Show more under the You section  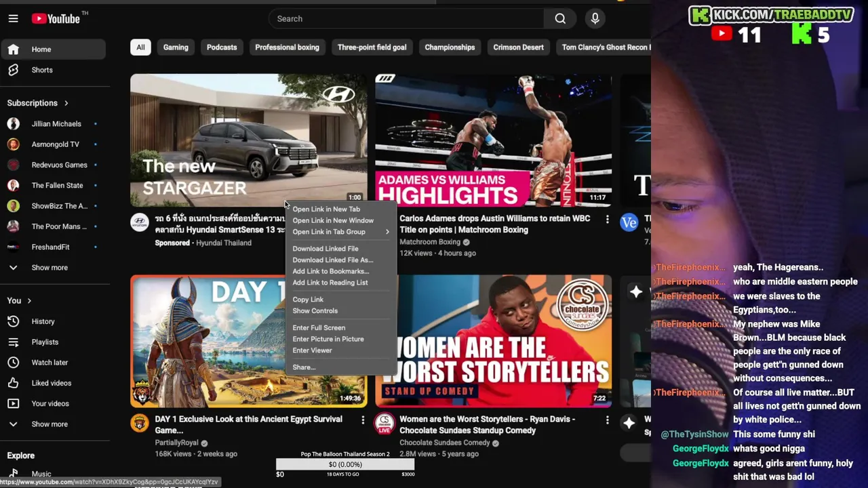[x=53, y=424]
